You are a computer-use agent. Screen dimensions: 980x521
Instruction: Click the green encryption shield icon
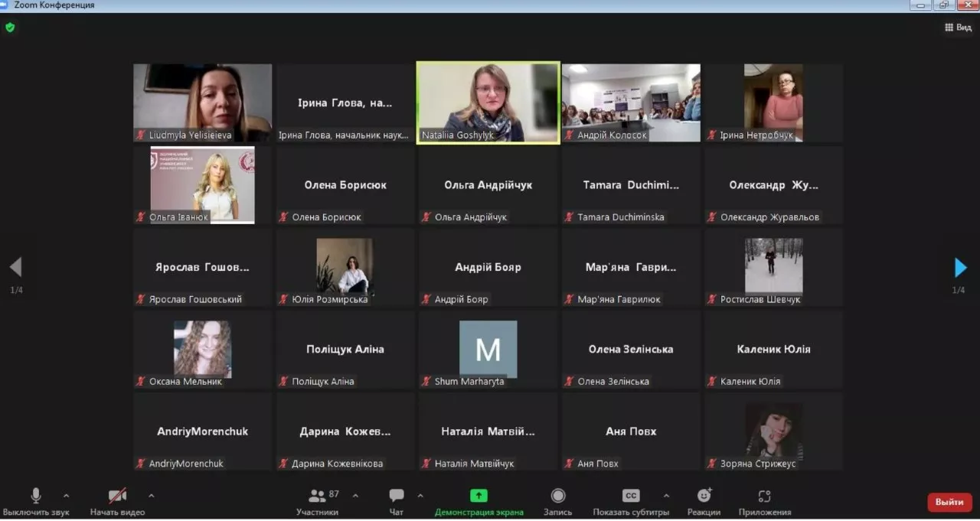click(x=10, y=28)
